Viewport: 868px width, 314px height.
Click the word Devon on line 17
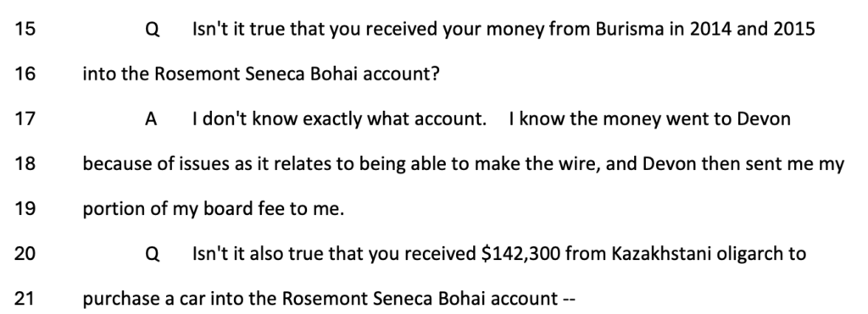tap(764, 118)
